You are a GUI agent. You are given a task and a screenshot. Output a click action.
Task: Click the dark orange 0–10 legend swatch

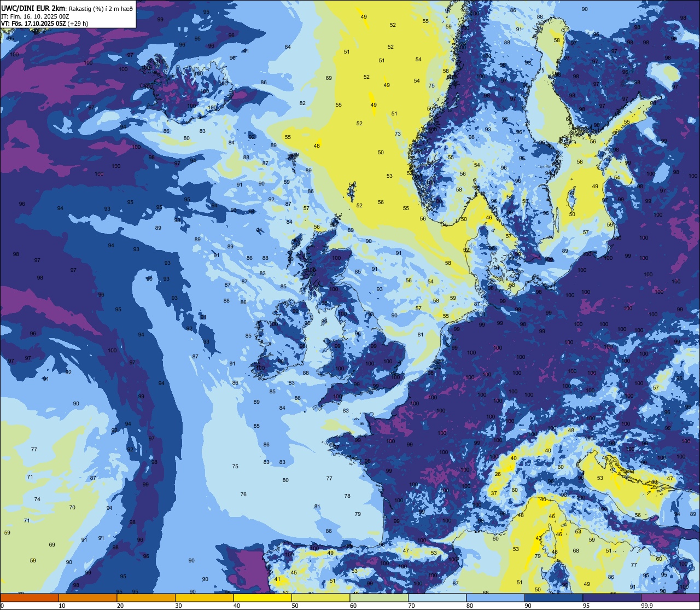[30, 598]
